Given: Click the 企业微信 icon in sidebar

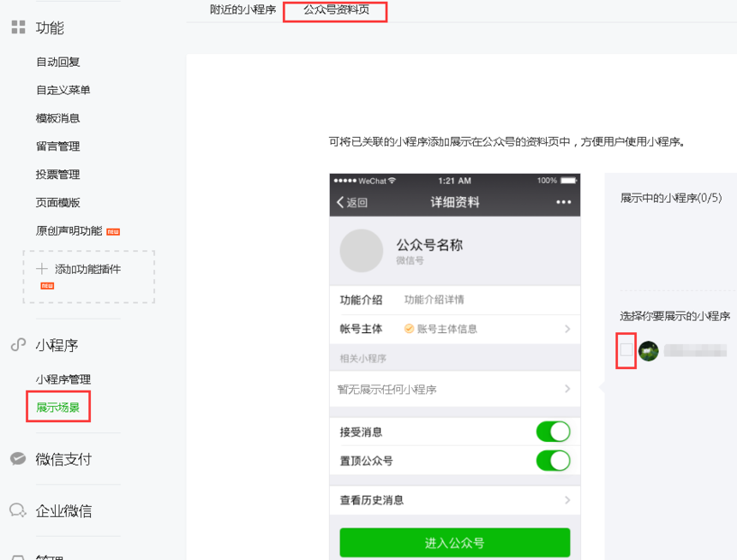Looking at the screenshot, I should 18,510.
